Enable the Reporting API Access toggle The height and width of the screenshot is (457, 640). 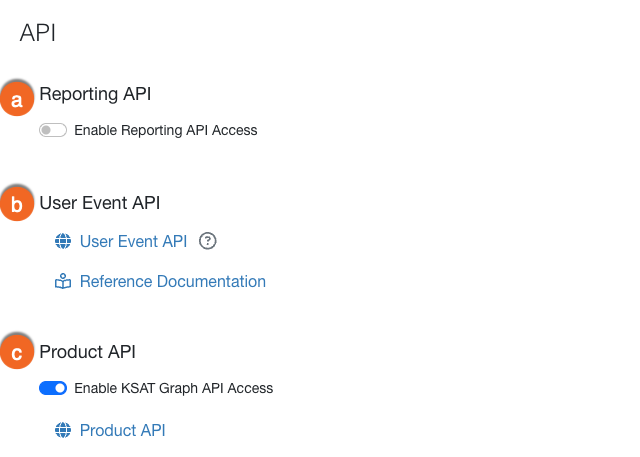[x=53, y=130]
